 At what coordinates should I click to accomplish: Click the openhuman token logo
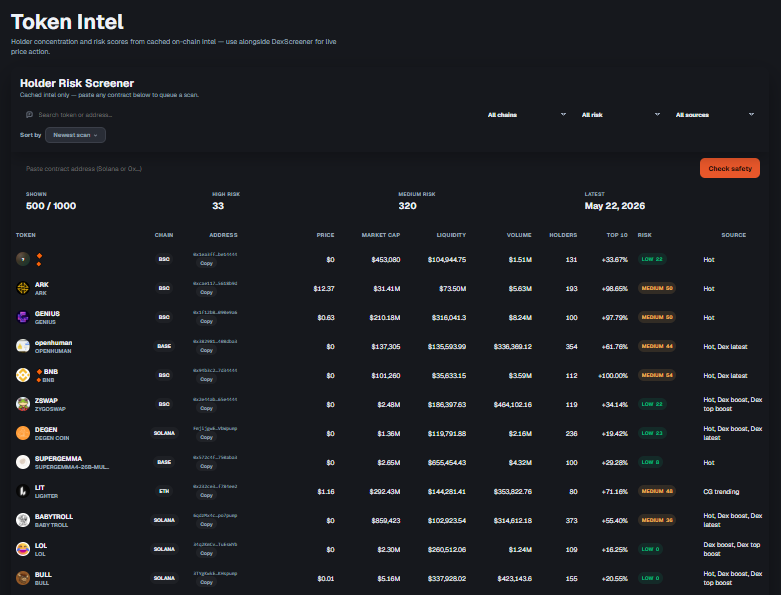tap(23, 346)
